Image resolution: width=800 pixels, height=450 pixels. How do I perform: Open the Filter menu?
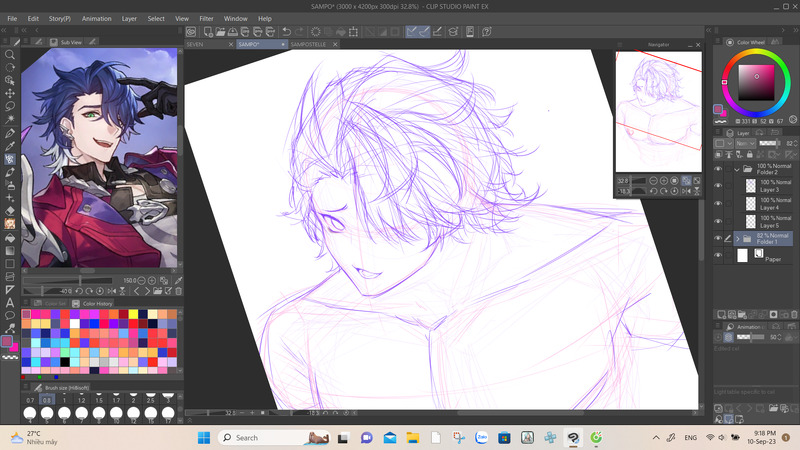(x=206, y=18)
